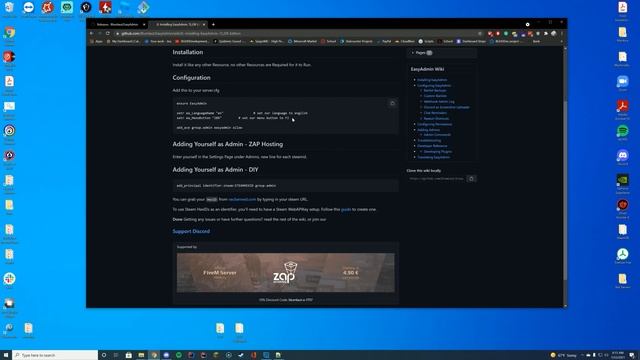Open the Discord as Screenshot Uploader link

tap(447, 107)
